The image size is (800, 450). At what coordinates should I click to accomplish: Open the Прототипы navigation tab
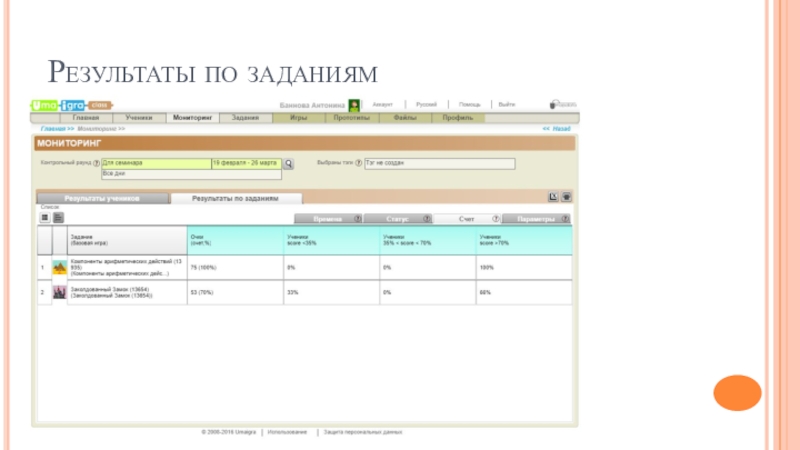coord(352,118)
